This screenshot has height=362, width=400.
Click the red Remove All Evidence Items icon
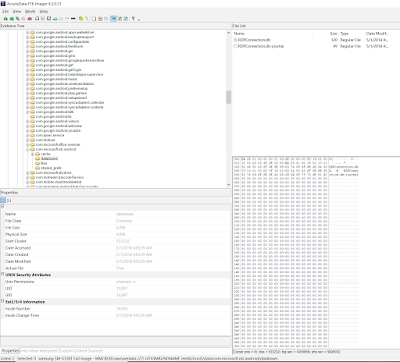point(30,19)
